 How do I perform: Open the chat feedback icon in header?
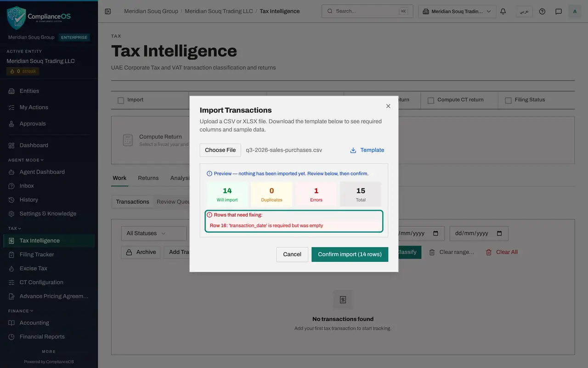pyautogui.click(x=559, y=11)
